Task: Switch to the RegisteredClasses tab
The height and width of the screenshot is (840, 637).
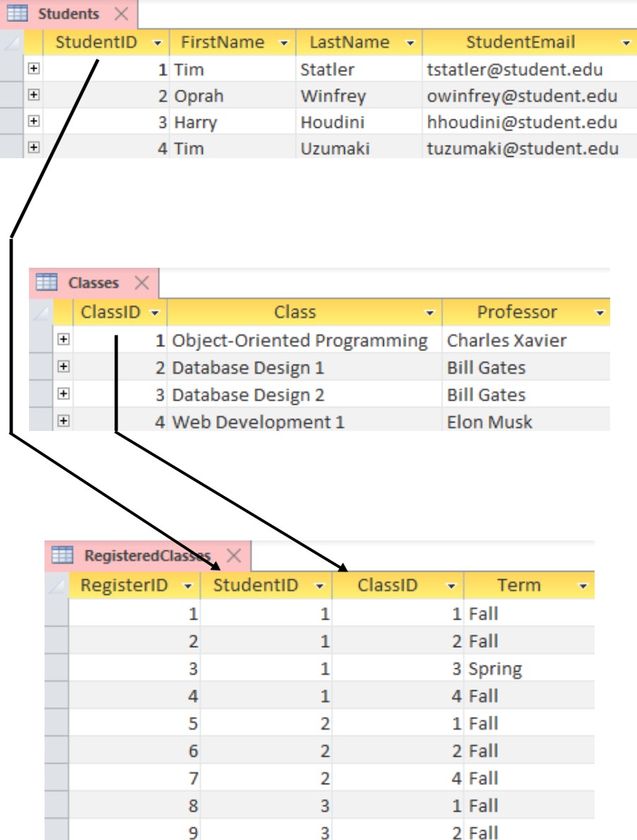Action: (x=147, y=555)
